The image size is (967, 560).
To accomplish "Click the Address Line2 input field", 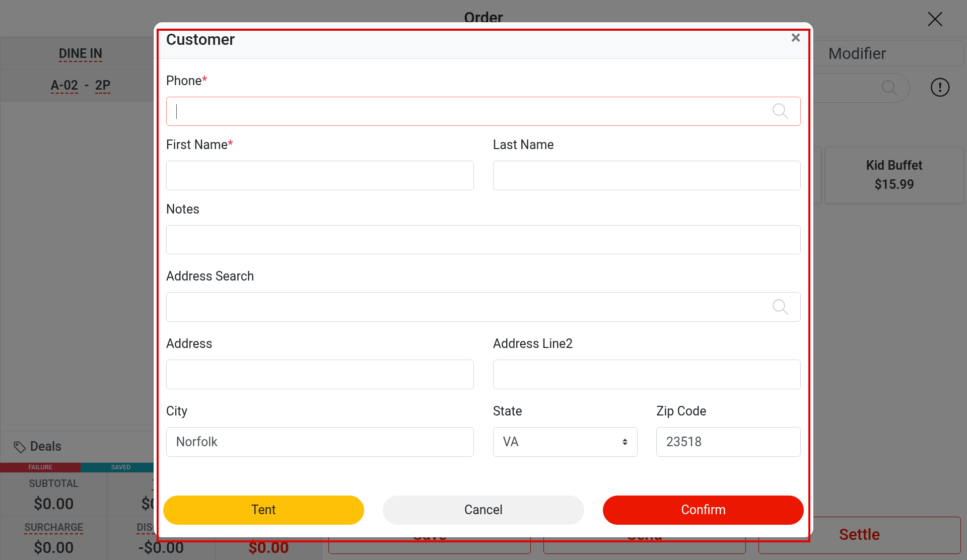I will coord(647,374).
